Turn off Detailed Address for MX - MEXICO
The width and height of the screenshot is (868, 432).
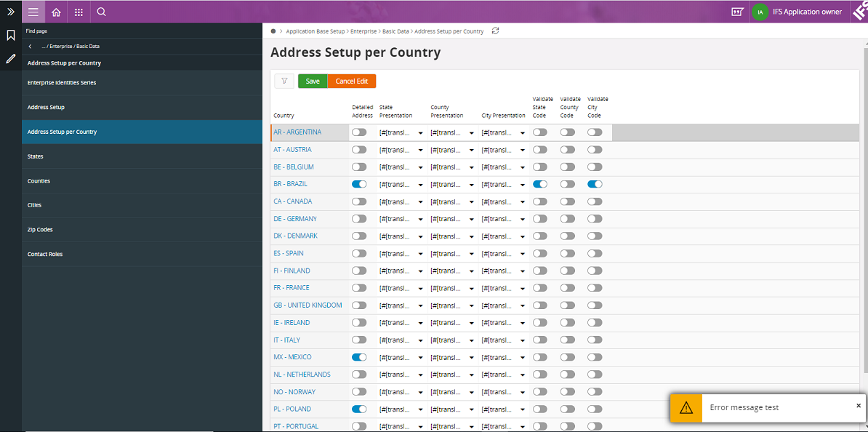[359, 357]
